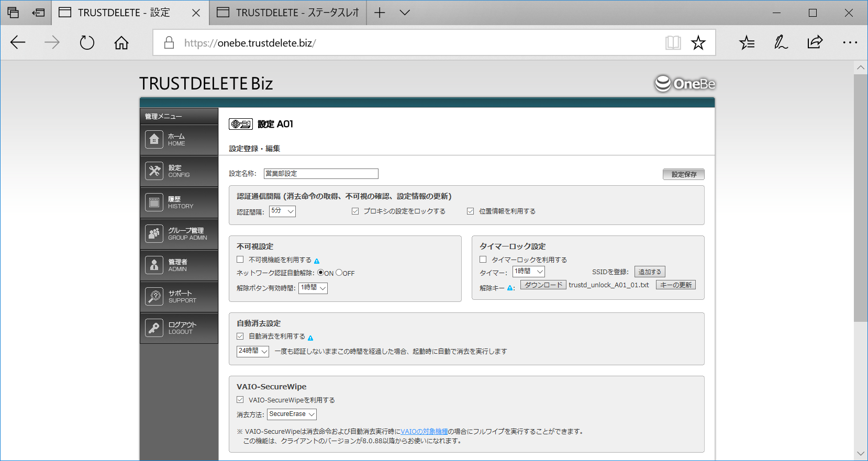This screenshot has height=461, width=868.
Task: Click the browser Back arrow
Action: 18,42
